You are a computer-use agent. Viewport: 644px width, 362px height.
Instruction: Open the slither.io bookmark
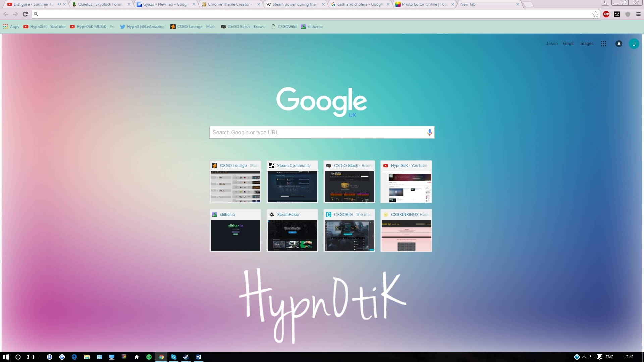click(x=312, y=27)
